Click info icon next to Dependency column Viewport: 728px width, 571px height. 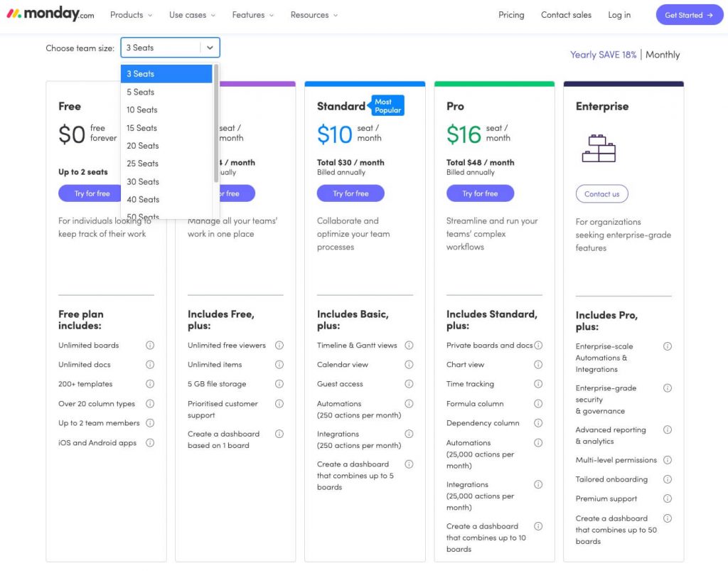click(x=538, y=423)
